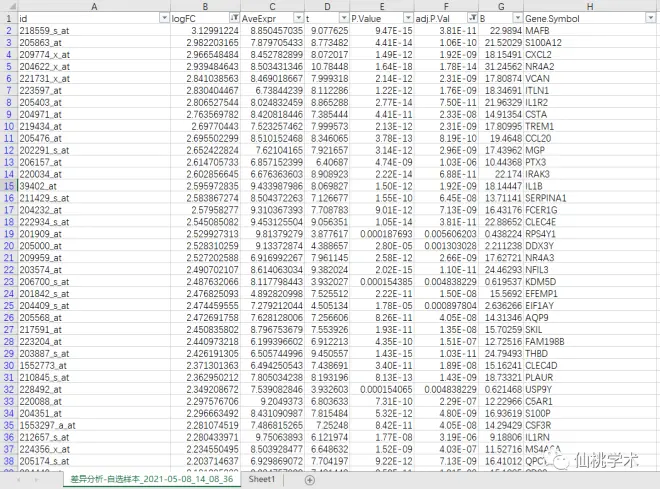
Task: Click cell containing 218559_s_at
Action: click(94, 31)
